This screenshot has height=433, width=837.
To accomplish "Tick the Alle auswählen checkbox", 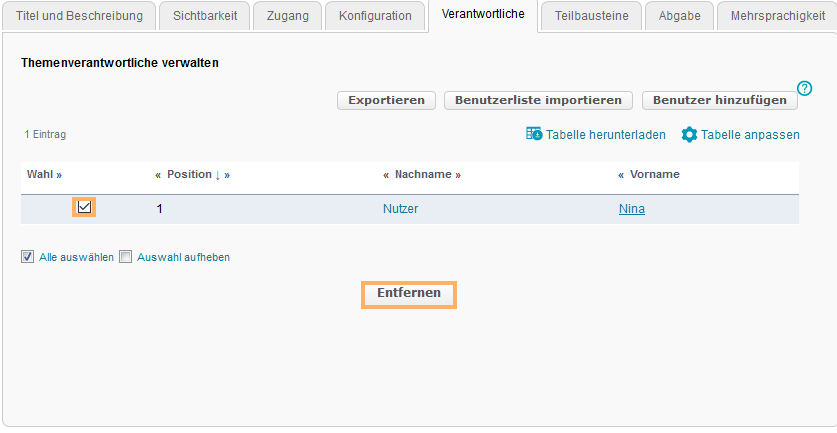I will click(x=27, y=257).
